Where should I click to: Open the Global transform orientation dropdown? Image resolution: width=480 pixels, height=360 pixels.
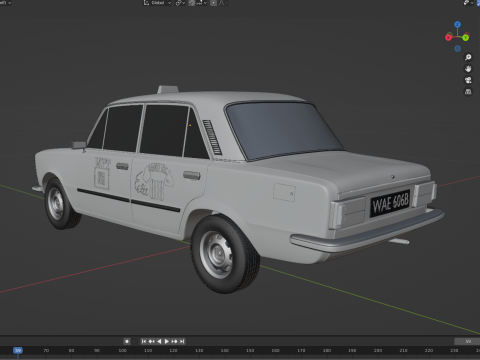(x=157, y=3)
